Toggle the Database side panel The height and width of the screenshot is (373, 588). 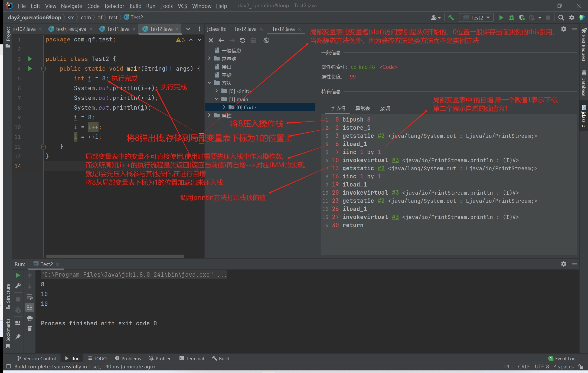point(584,83)
